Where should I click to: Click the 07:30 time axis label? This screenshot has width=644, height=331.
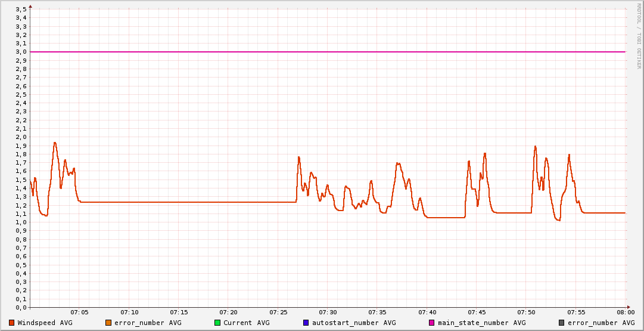point(328,312)
